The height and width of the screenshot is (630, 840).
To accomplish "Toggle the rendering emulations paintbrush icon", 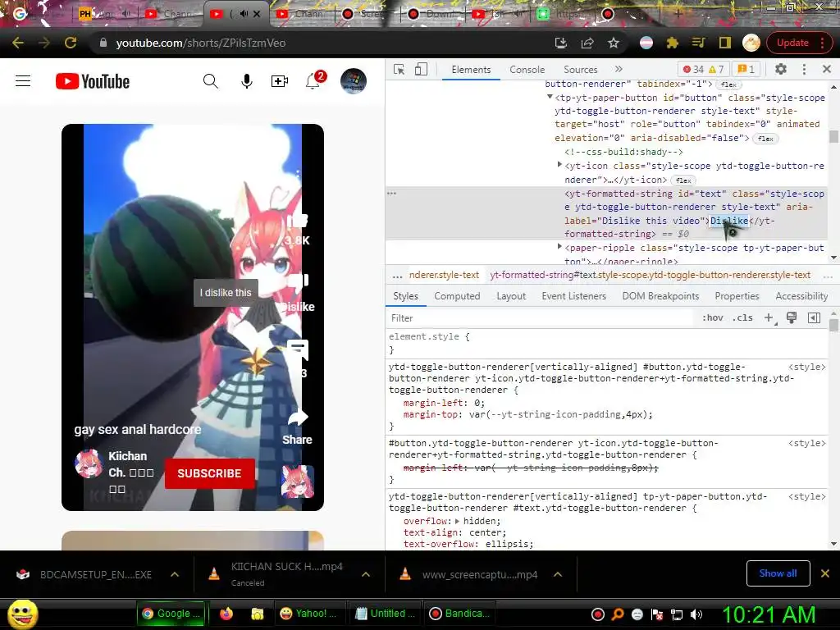I will point(792,317).
